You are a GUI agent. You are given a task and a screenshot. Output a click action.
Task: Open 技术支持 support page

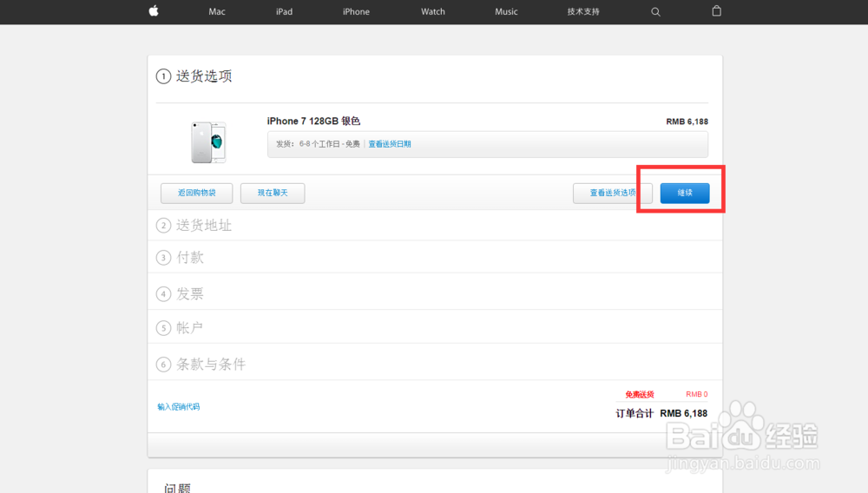pyautogui.click(x=583, y=11)
